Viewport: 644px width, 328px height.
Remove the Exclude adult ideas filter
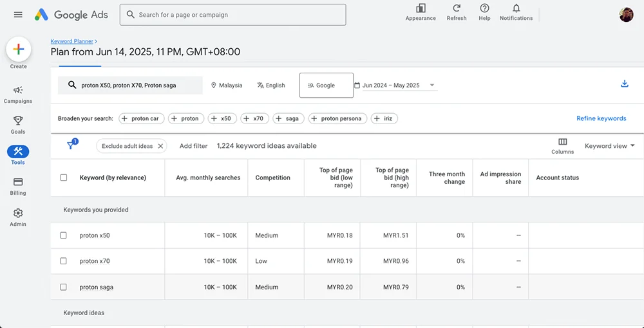coord(160,146)
